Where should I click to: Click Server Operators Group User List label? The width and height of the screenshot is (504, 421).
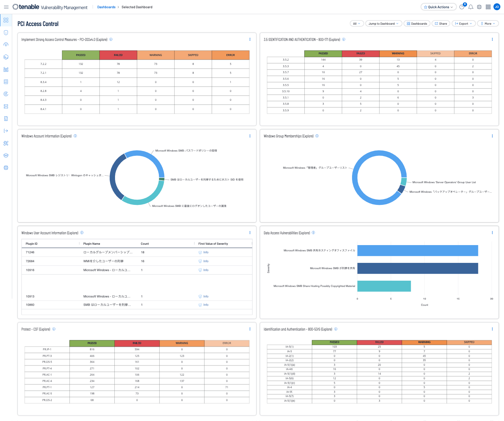tap(444, 182)
